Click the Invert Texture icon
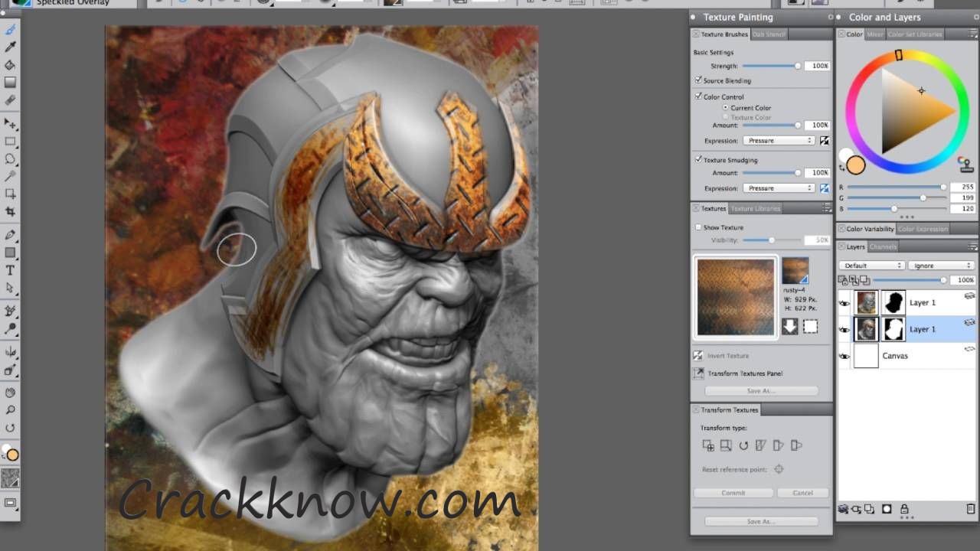Viewport: 980px width, 551px height. click(x=698, y=356)
